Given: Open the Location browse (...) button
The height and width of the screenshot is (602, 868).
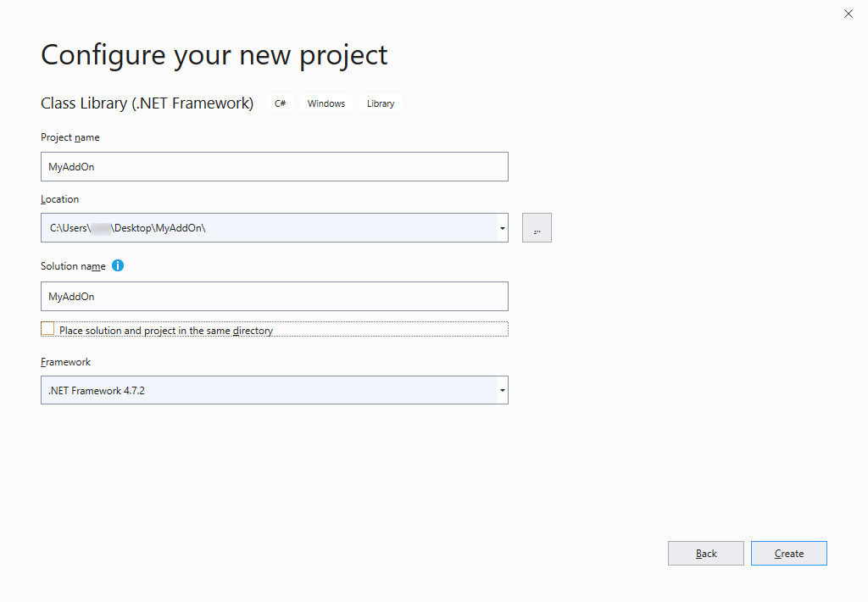Looking at the screenshot, I should pos(537,228).
